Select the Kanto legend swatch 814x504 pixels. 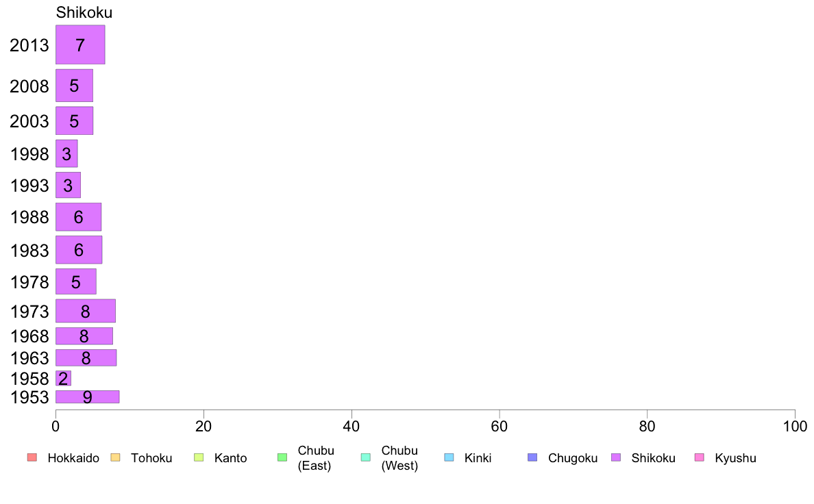[x=199, y=457]
